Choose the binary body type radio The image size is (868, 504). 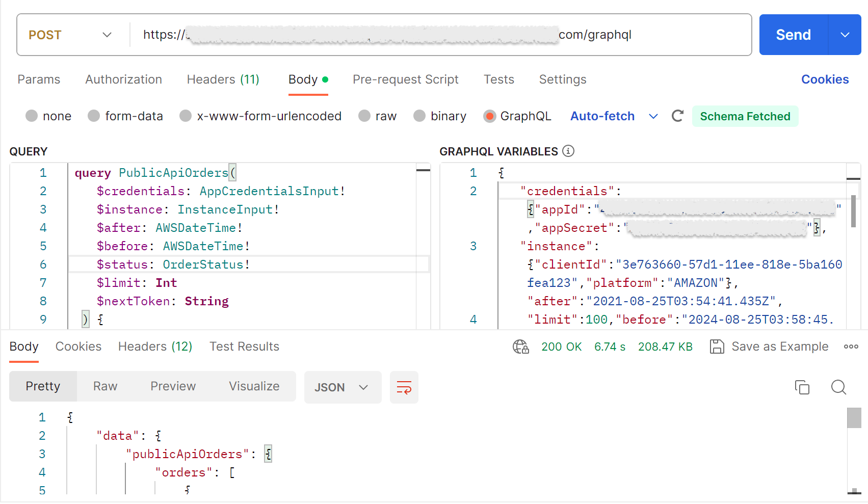(419, 116)
